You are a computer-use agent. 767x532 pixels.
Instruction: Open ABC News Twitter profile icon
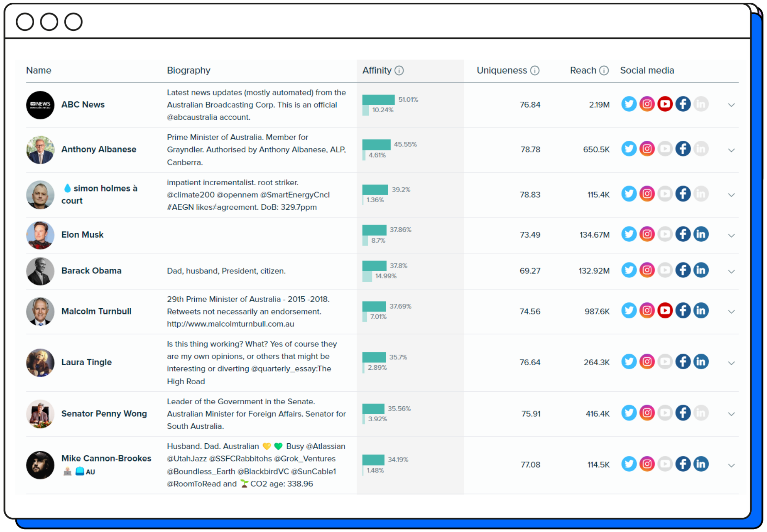point(629,104)
